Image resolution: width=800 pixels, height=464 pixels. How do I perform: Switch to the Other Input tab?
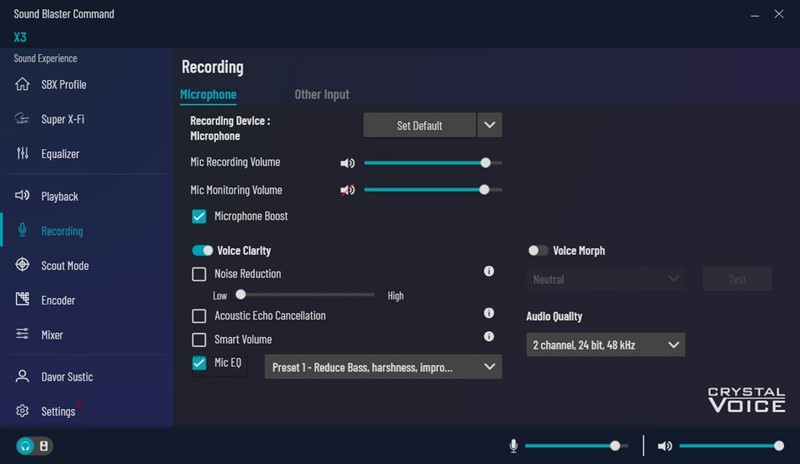[x=321, y=95]
